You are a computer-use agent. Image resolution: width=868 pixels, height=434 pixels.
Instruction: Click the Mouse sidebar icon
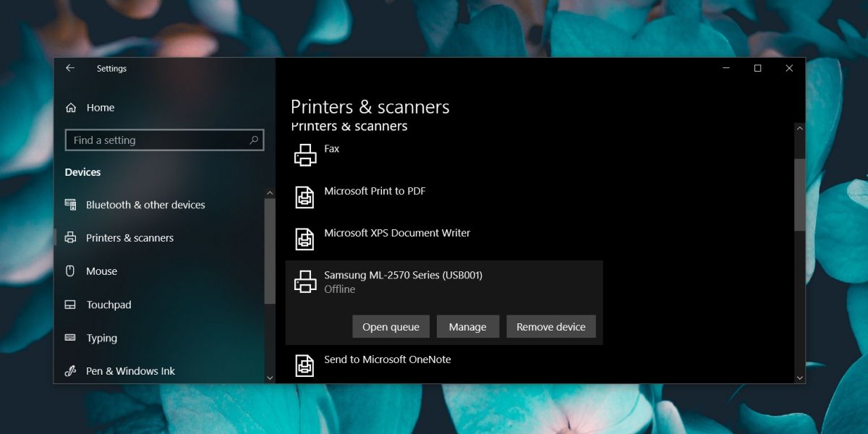click(x=70, y=271)
